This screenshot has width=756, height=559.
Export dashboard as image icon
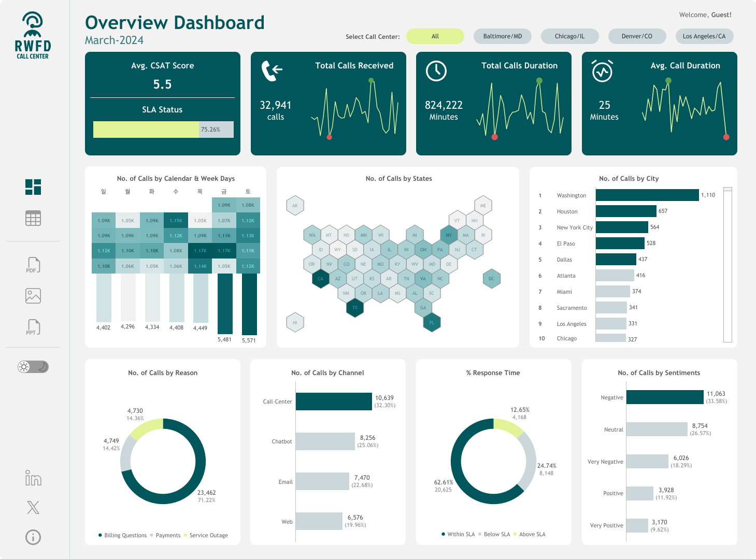click(33, 296)
